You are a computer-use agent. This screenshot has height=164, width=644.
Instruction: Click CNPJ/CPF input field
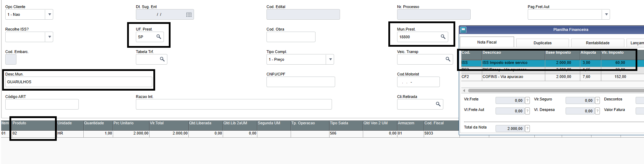coord(300,82)
